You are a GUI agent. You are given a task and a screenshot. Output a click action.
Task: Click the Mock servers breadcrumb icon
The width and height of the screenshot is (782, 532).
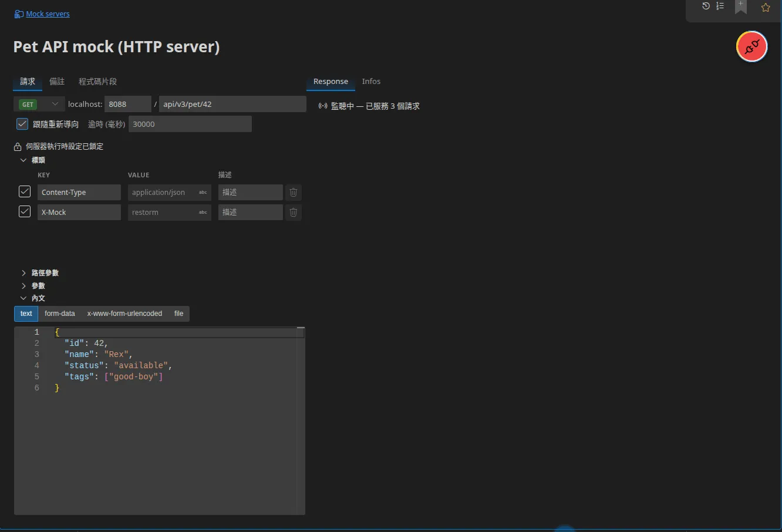(19, 14)
